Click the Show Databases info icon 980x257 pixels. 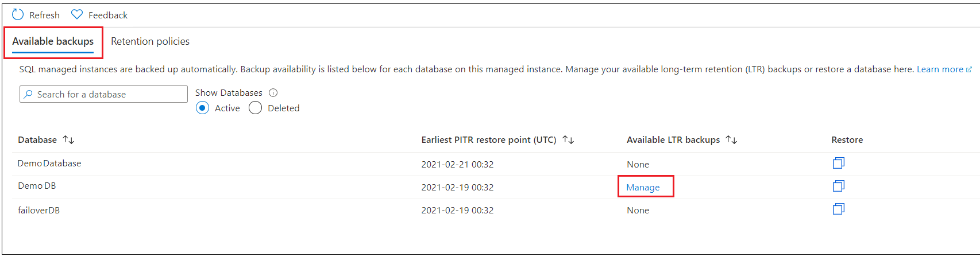pos(273,93)
